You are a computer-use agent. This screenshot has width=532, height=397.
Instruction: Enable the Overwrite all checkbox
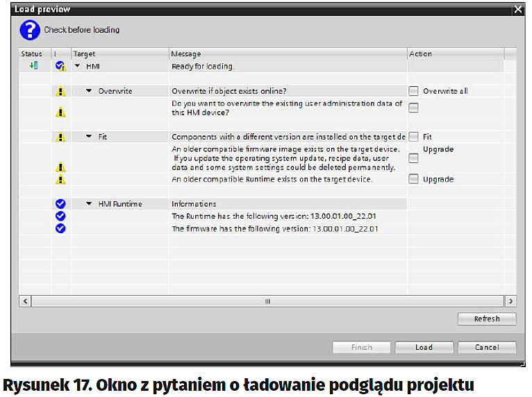414,91
